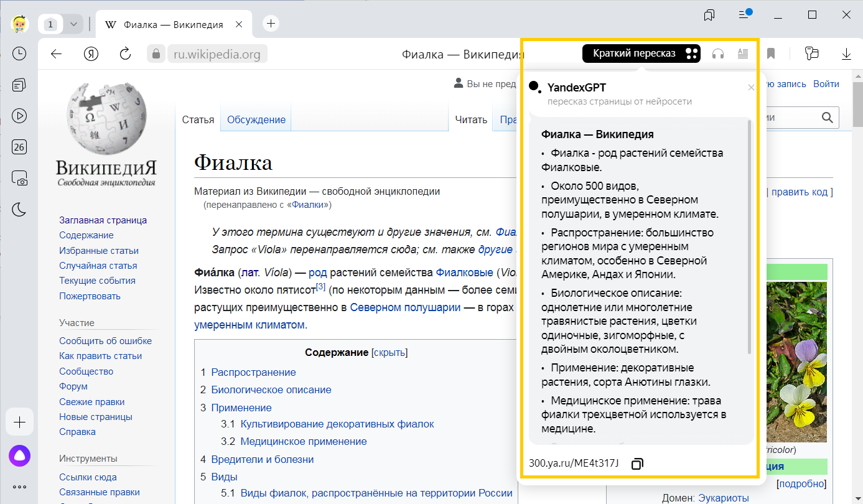Listen to page with headphones icon

[x=718, y=54]
